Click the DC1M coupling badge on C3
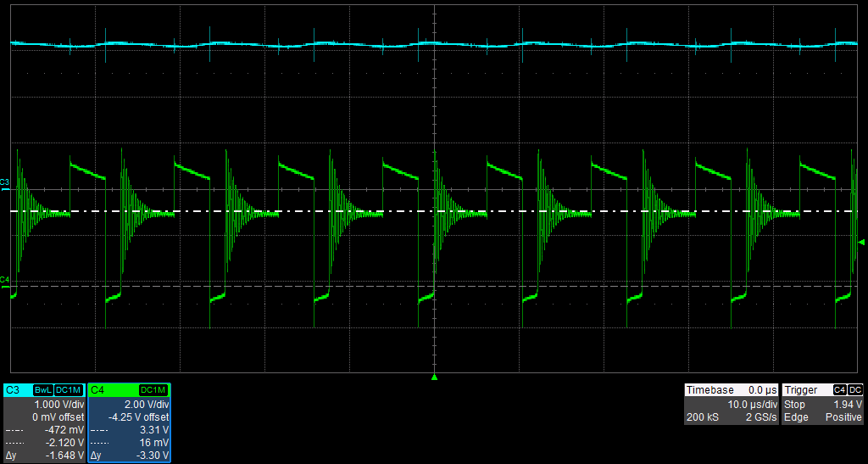This screenshot has width=868, height=464. [x=70, y=390]
